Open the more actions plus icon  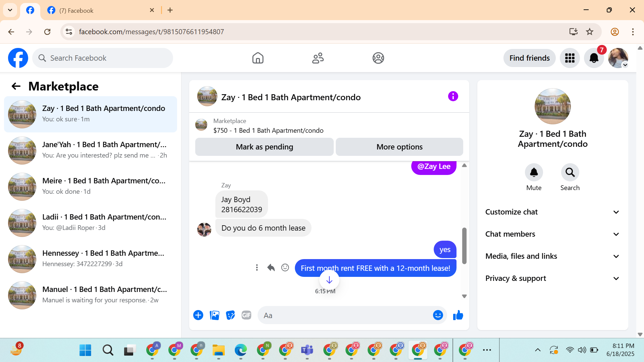198,315
